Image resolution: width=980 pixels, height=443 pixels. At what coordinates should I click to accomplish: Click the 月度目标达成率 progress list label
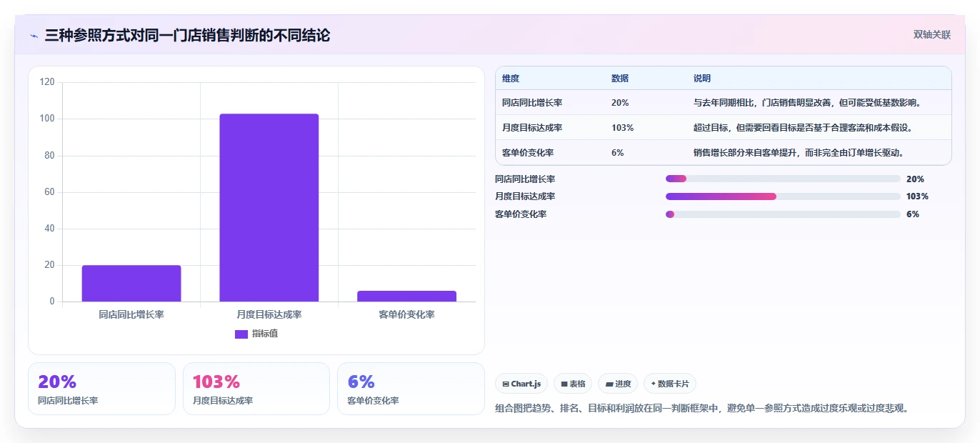pyautogui.click(x=525, y=196)
